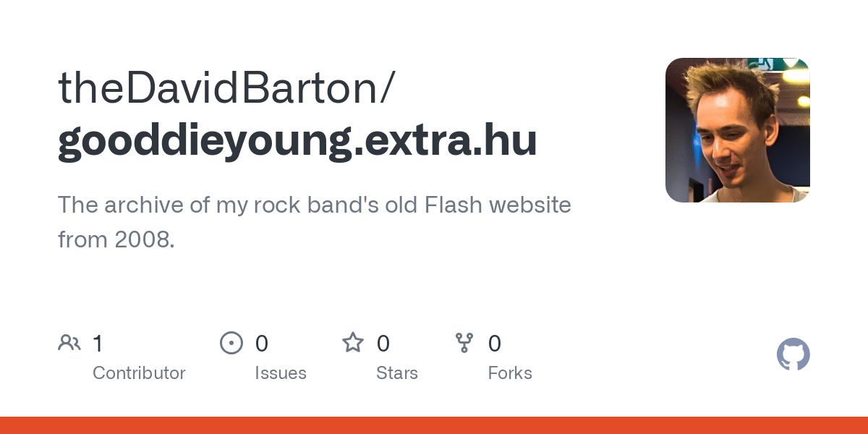Click the orange language color bar
The width and height of the screenshot is (868, 434).
point(434,425)
